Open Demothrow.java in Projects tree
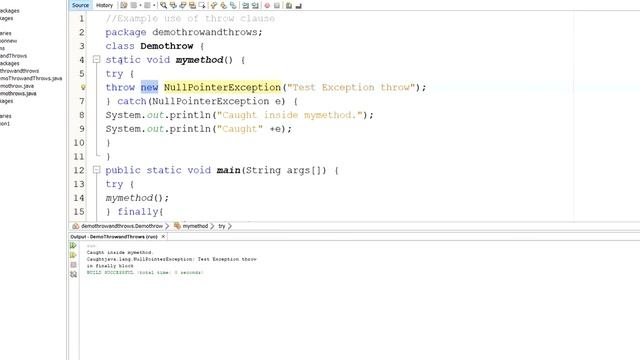640x360 pixels. tap(17, 86)
